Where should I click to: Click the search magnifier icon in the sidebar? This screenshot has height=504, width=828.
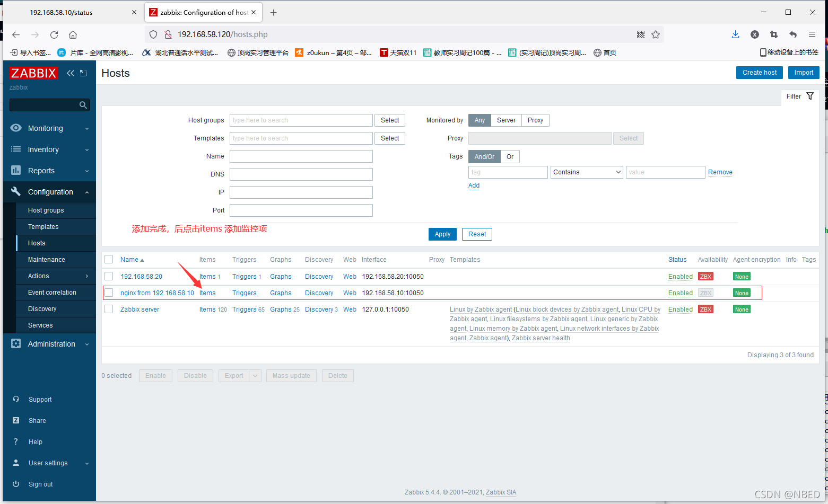coord(83,105)
